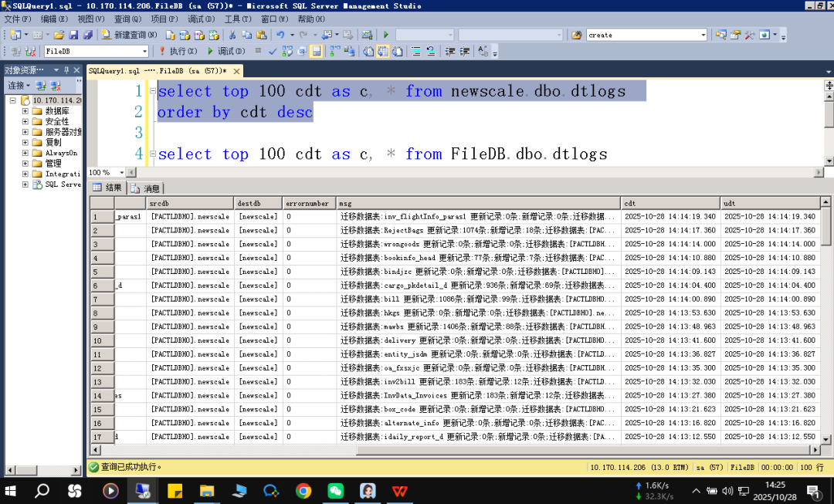The width and height of the screenshot is (834, 504).
Task: Expand the 数据库 folder node
Action: (25, 111)
